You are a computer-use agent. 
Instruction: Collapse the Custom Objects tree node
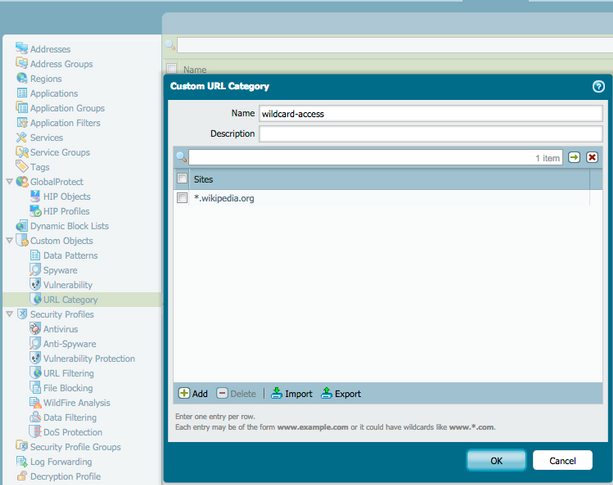point(10,240)
